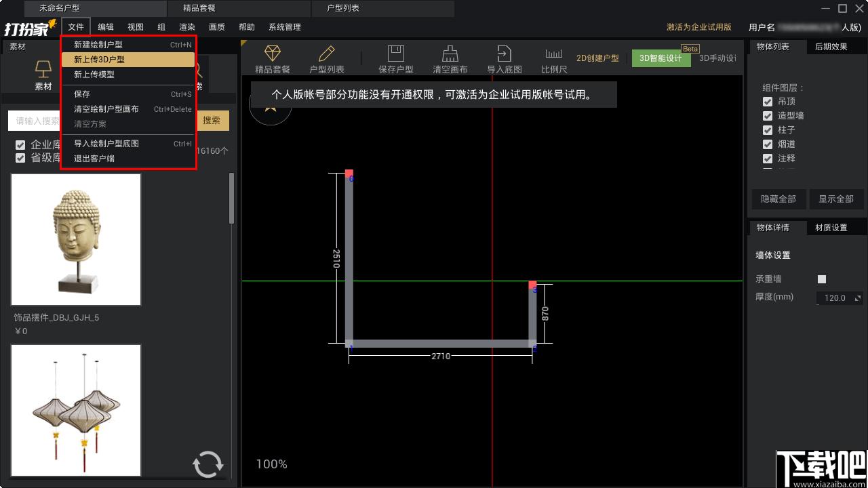Switch to the 未命名户型 top tab
This screenshot has height=488, width=868.
coord(95,8)
